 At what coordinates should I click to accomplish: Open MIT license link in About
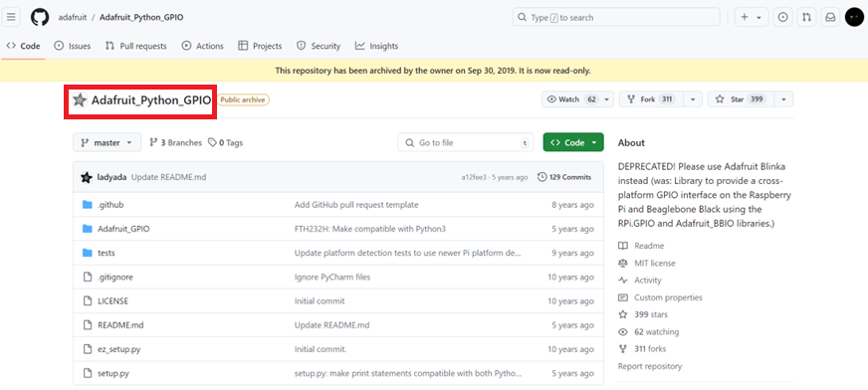pos(647,264)
